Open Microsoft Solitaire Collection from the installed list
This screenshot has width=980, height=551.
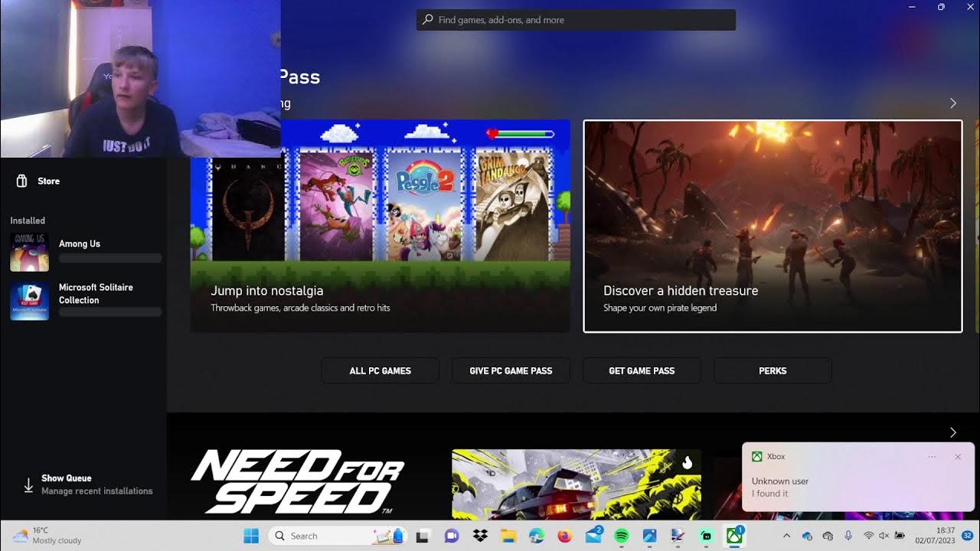[84, 301]
